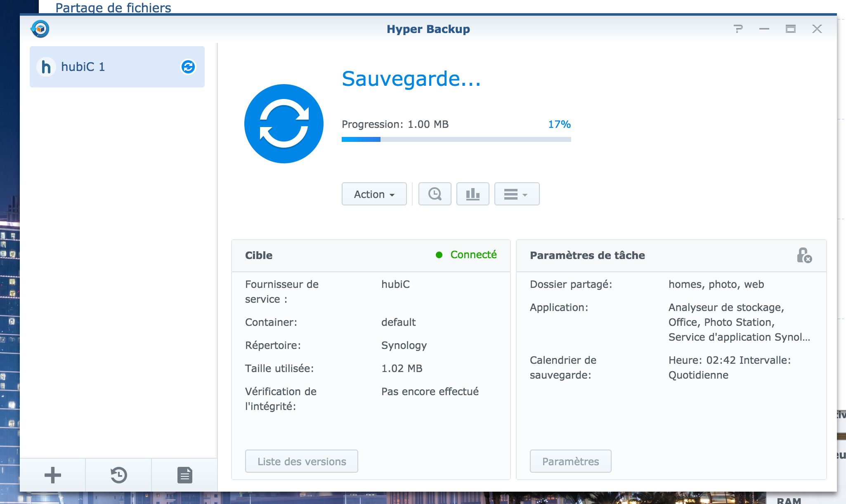The image size is (846, 504).
Task: Click 'Pas encore effectué' integrity value
Action: pyautogui.click(x=430, y=391)
